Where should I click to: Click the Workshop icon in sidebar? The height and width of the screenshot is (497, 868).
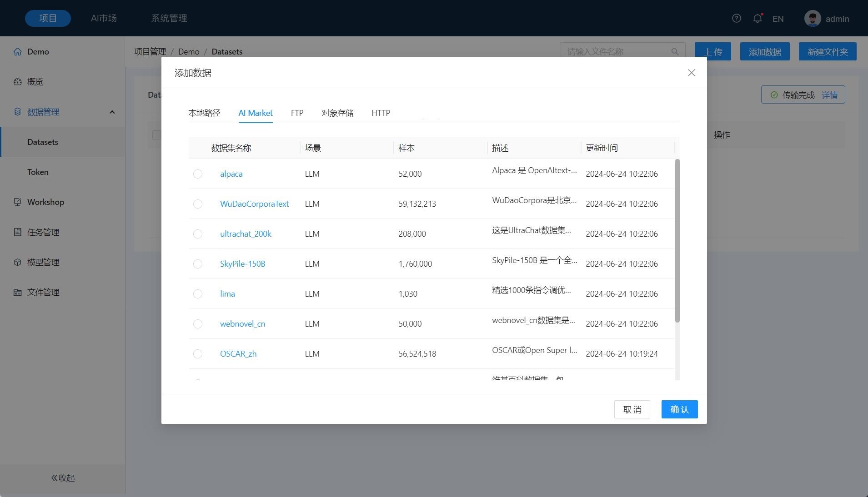pos(17,202)
